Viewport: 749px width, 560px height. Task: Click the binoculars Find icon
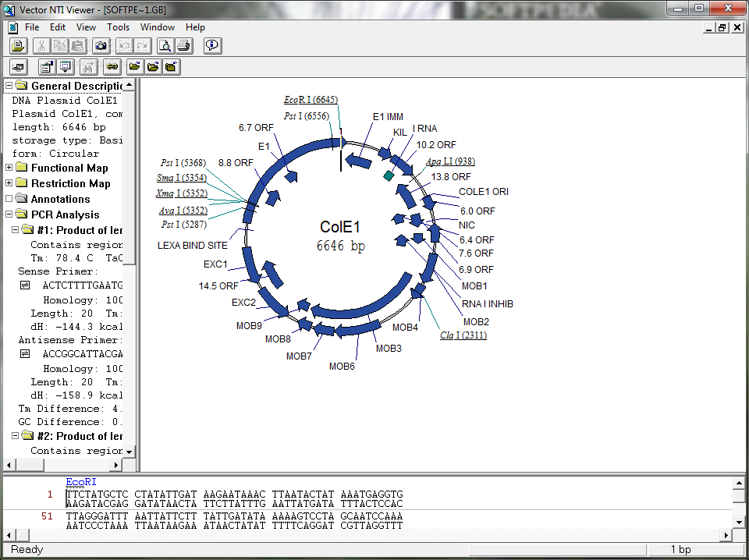(x=88, y=67)
